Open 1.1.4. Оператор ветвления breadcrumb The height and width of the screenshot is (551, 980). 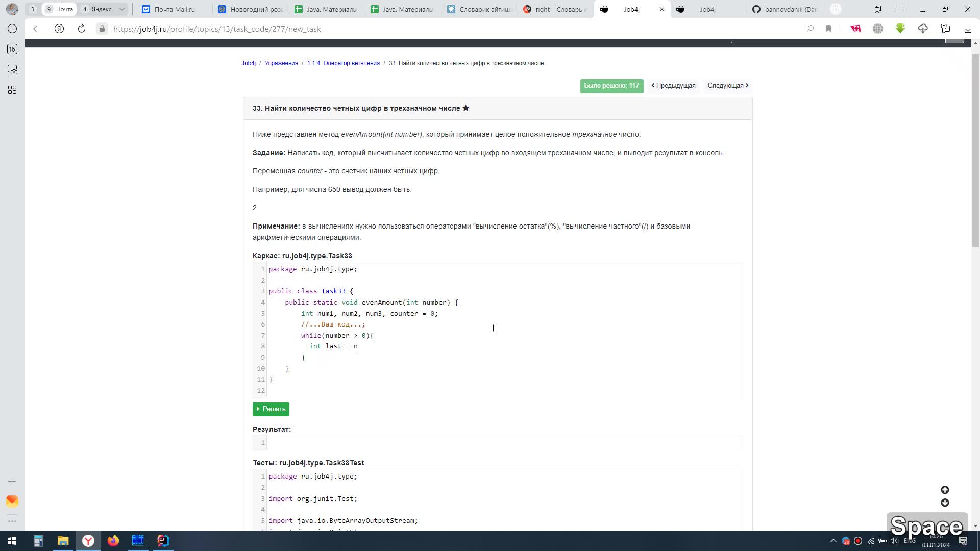(344, 63)
